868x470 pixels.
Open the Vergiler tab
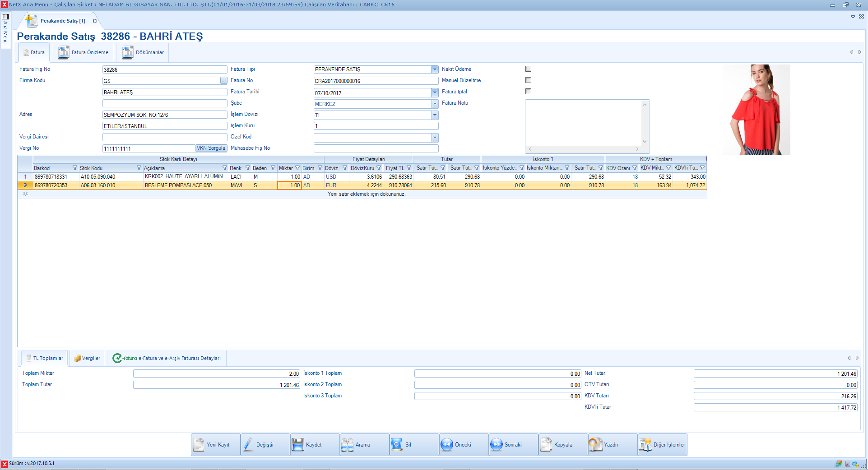tap(87, 358)
